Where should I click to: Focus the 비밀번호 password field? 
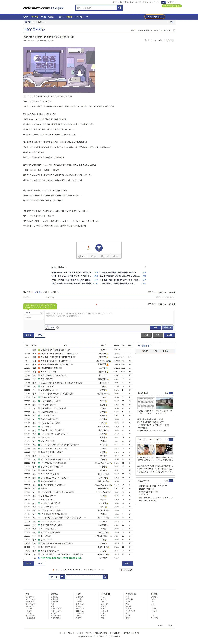point(34,318)
